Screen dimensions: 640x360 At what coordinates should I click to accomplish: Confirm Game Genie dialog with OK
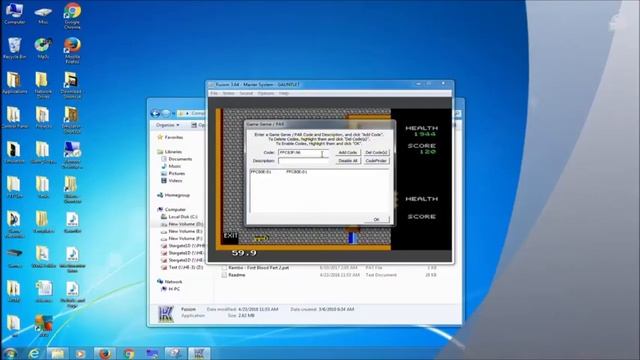(376, 220)
